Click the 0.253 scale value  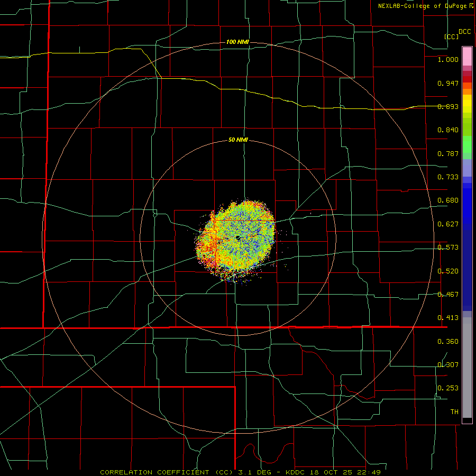(x=448, y=388)
